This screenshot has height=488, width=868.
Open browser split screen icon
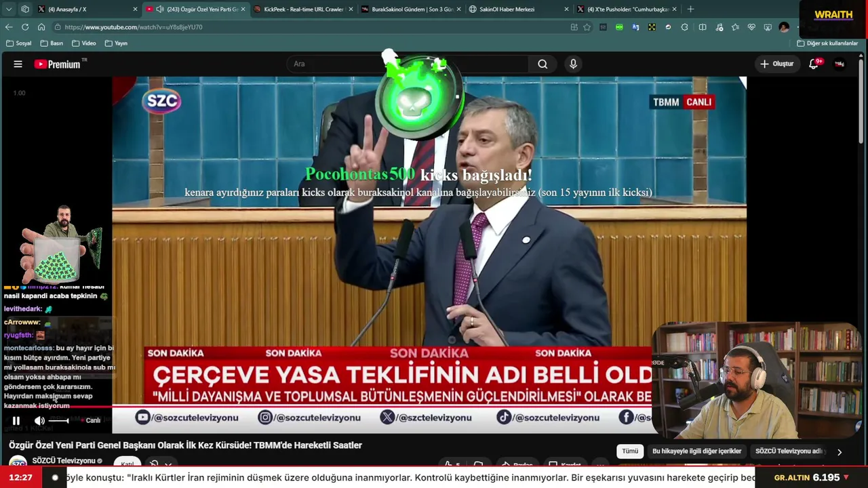[703, 27]
